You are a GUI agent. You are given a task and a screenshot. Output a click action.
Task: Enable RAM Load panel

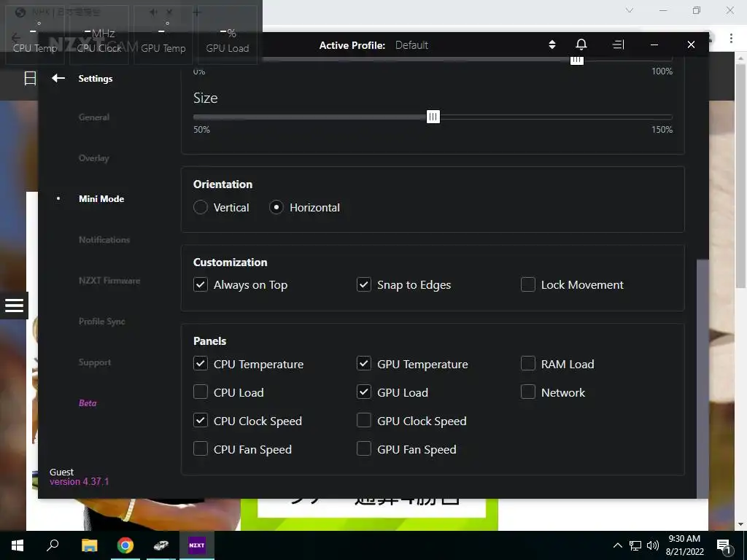528,364
